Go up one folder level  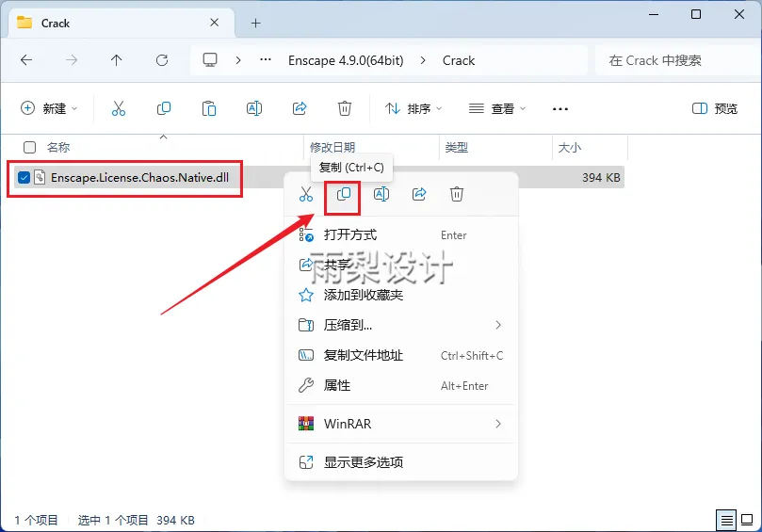tap(116, 60)
